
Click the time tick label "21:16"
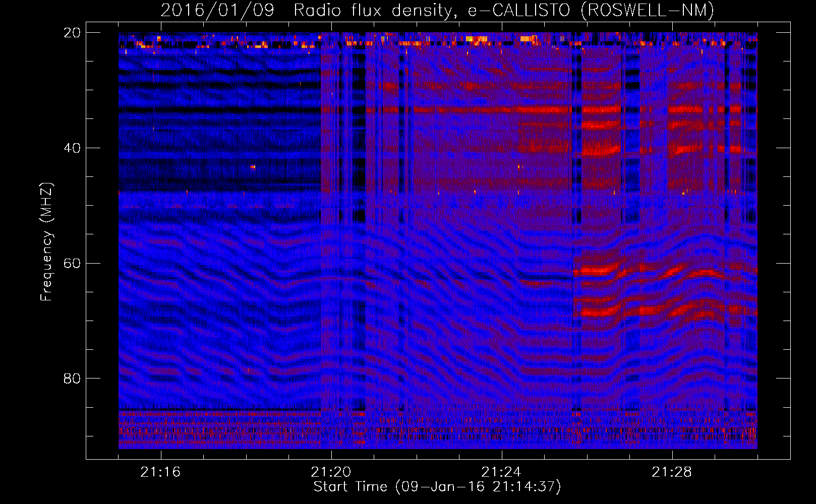coord(160,472)
